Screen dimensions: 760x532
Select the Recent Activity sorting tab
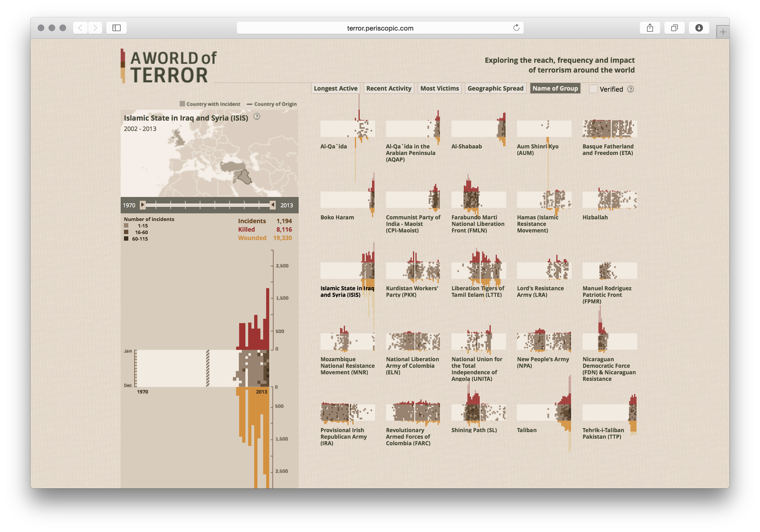click(x=389, y=88)
